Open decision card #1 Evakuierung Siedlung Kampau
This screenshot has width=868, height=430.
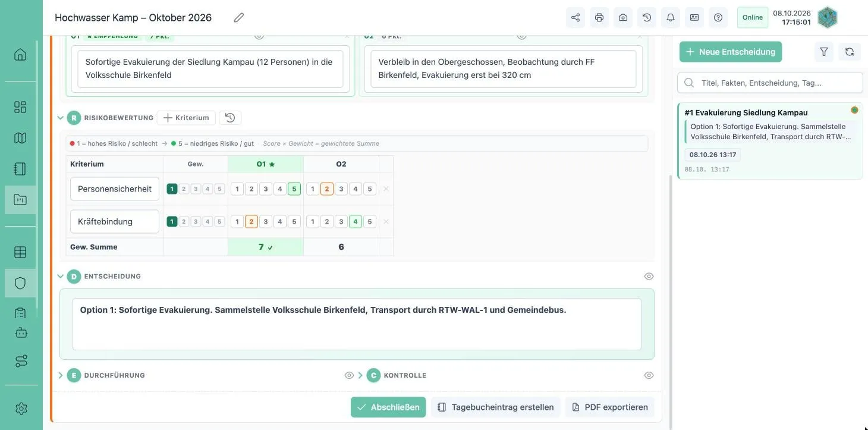pos(770,141)
